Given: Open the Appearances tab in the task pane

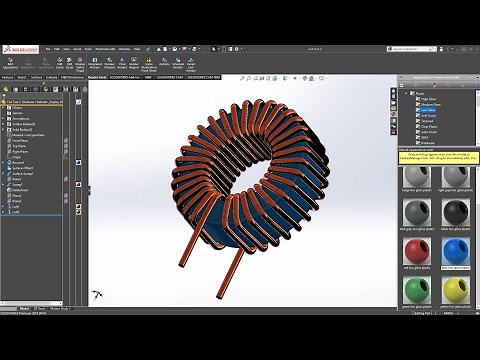Looking at the screenshot, I should point(394,114).
